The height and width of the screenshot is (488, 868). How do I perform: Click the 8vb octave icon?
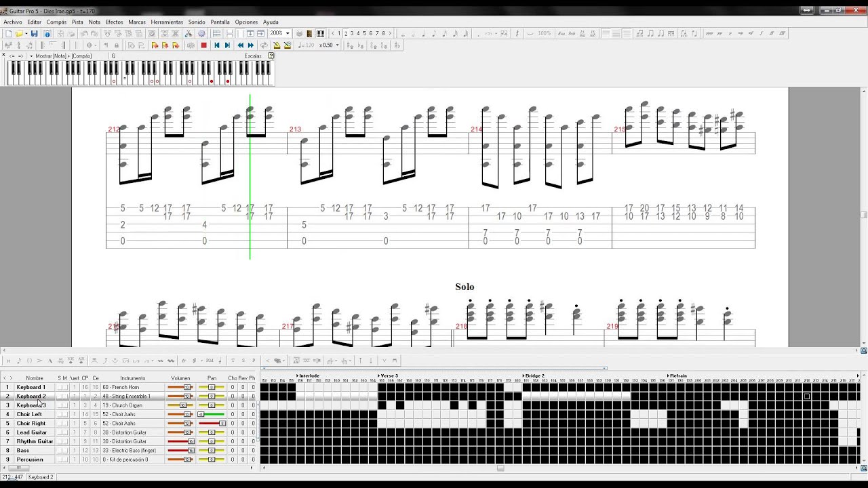click(572, 33)
